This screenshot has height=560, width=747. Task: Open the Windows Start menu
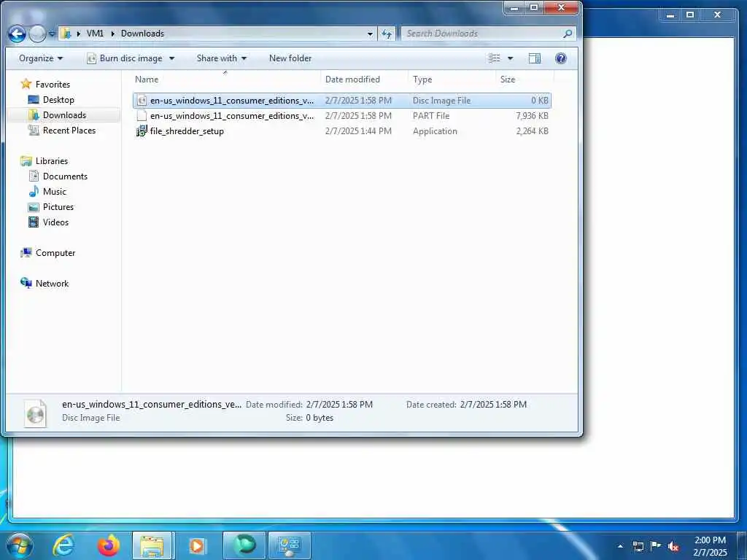tap(18, 545)
